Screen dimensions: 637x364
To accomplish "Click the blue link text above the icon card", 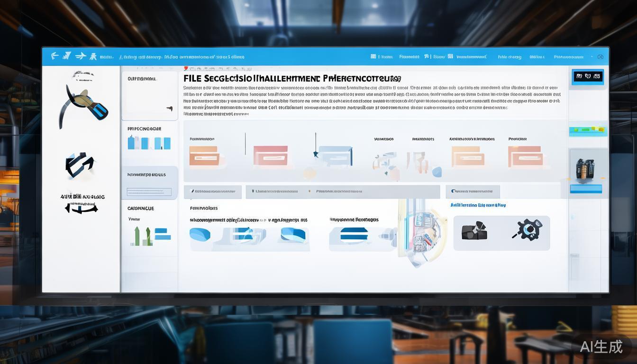I will pos(478,205).
